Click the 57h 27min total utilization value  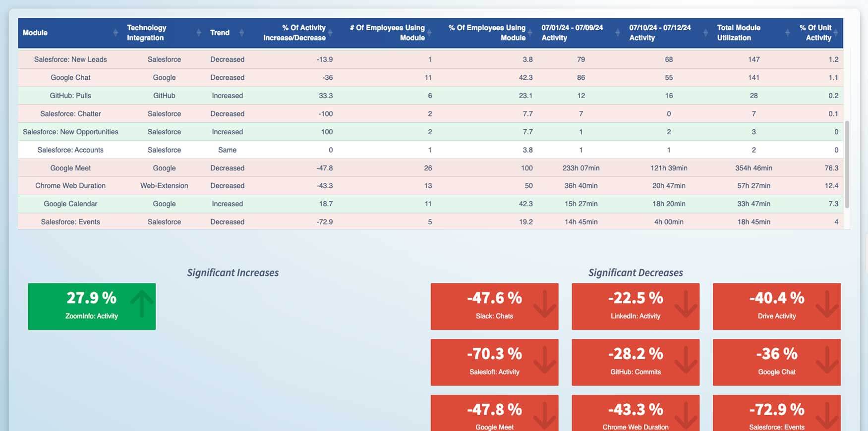pos(753,186)
